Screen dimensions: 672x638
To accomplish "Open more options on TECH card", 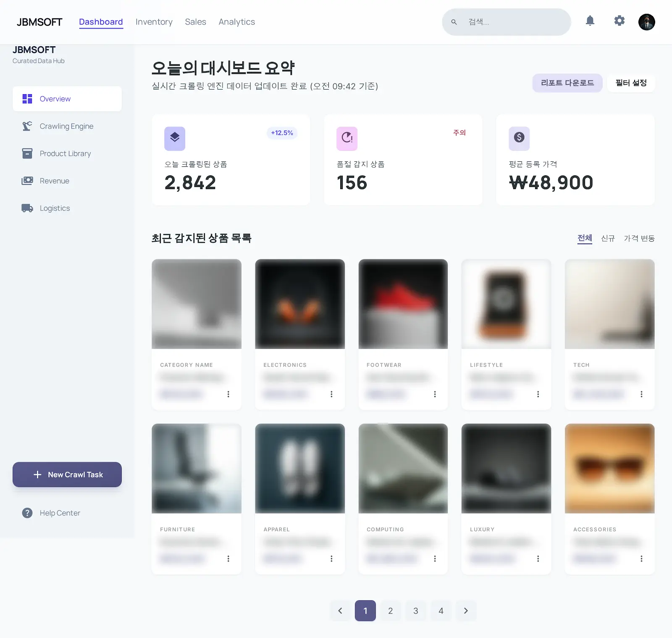I will pos(641,394).
